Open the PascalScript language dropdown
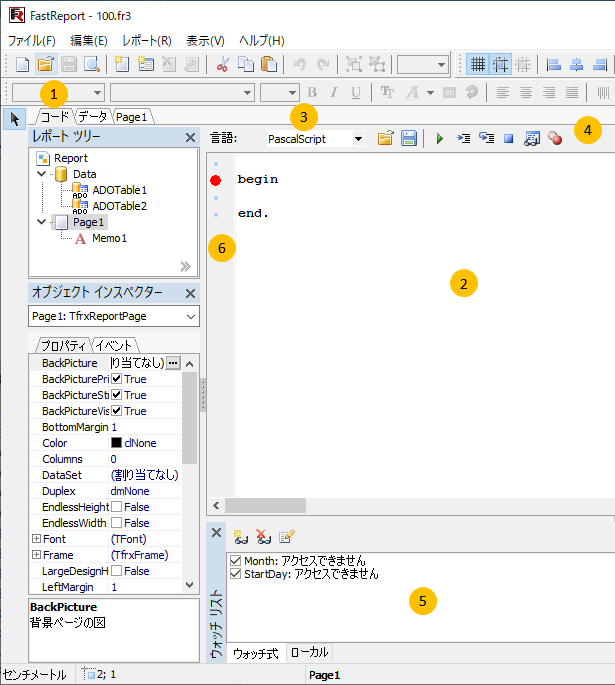 358,139
